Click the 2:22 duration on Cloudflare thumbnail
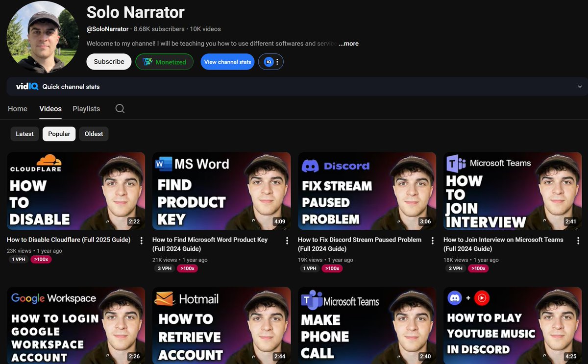 (134, 222)
